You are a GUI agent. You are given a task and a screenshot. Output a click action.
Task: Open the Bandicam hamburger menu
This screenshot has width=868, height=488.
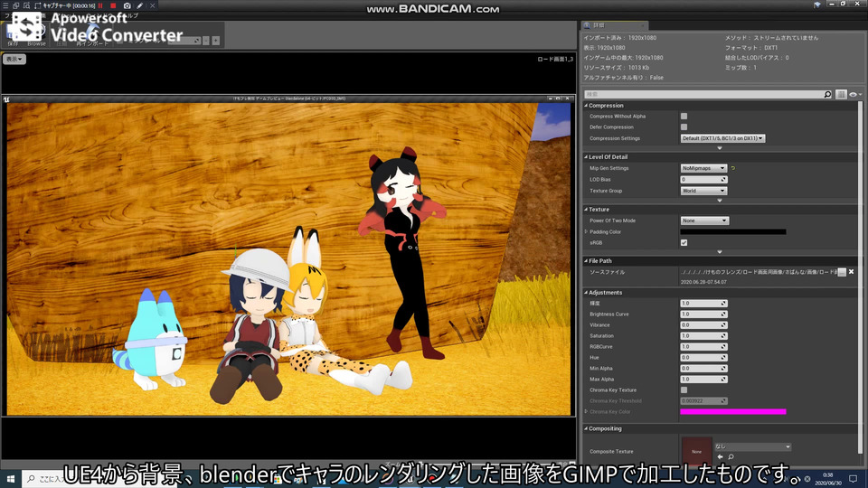click(x=5, y=5)
